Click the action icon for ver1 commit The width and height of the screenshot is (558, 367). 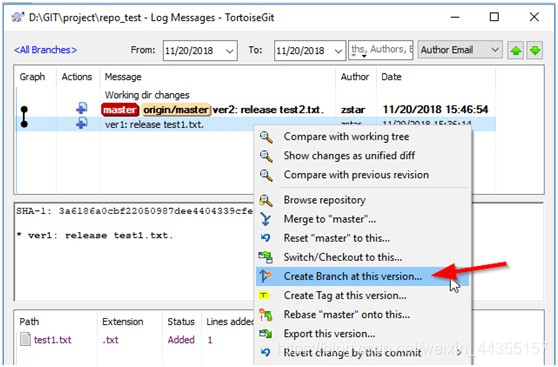coord(82,123)
